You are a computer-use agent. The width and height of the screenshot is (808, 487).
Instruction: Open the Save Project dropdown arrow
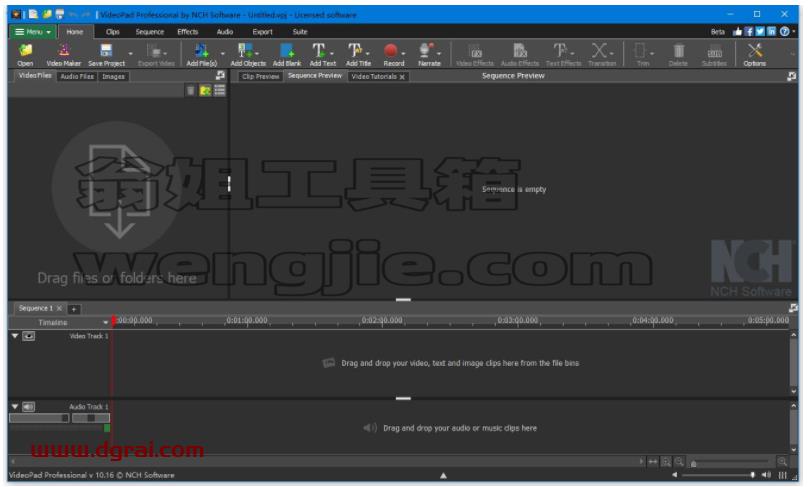click(130, 54)
